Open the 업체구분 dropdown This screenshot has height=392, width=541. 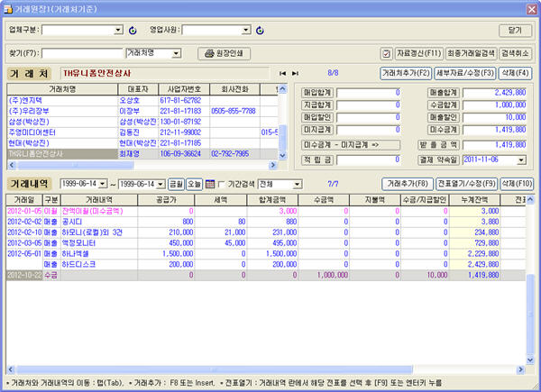(x=118, y=31)
